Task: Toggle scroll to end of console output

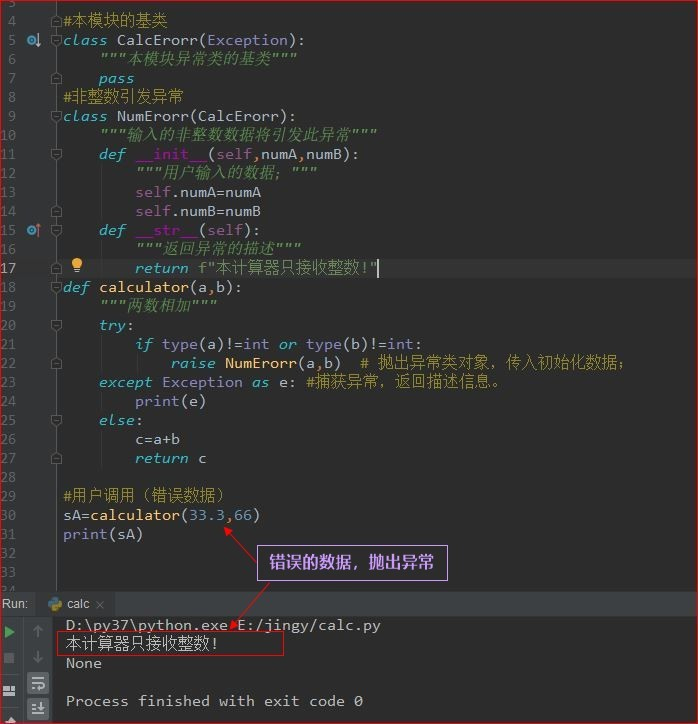Action: (38, 708)
